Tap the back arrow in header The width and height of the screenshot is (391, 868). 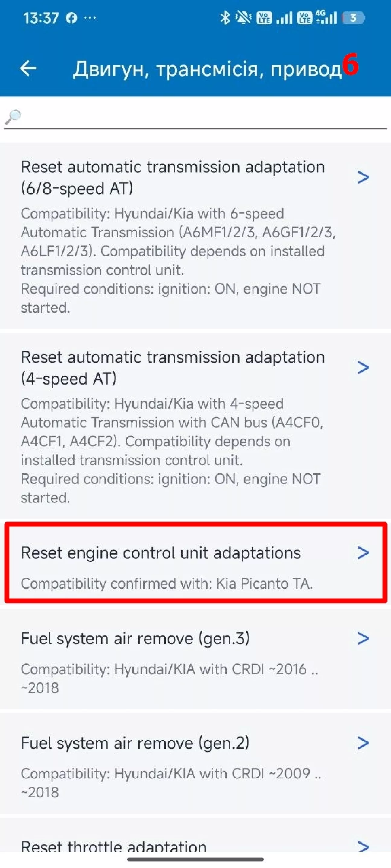click(x=28, y=69)
